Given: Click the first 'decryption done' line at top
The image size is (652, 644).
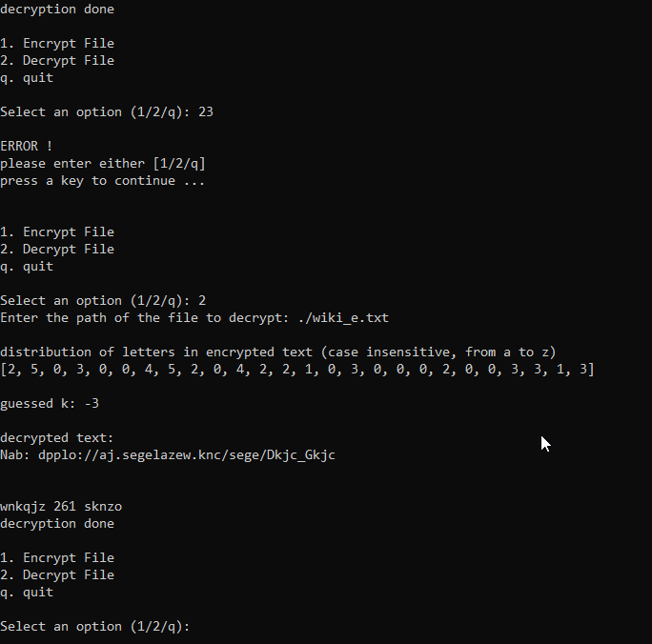Looking at the screenshot, I should (57, 10).
